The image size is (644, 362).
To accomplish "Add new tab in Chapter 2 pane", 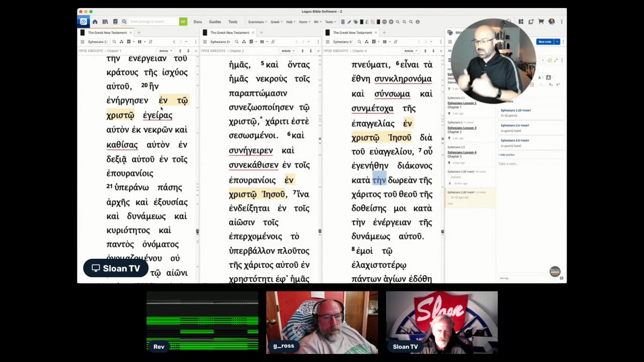I will [x=262, y=33].
